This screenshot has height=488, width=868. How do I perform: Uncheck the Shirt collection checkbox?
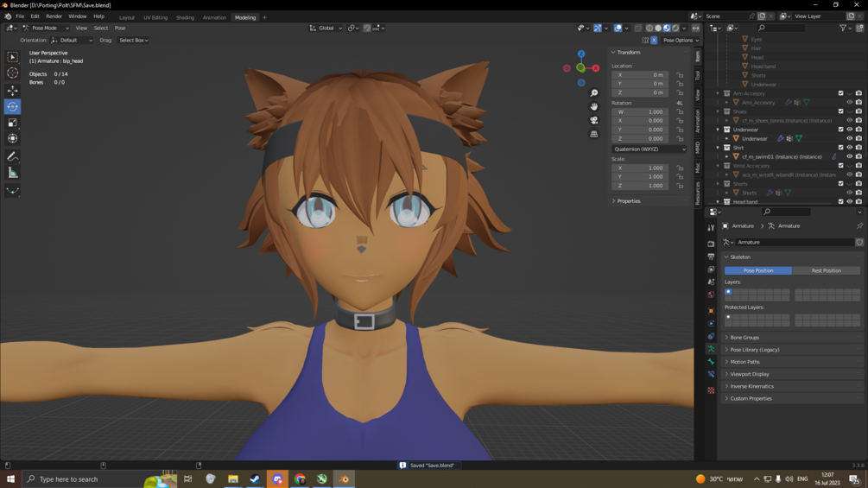pos(840,148)
